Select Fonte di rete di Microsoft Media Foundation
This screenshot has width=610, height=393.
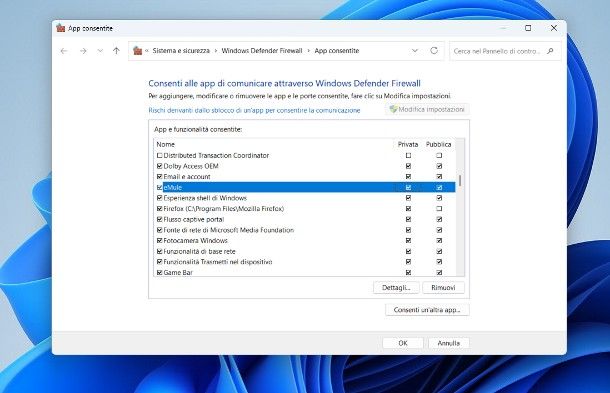coord(305,230)
